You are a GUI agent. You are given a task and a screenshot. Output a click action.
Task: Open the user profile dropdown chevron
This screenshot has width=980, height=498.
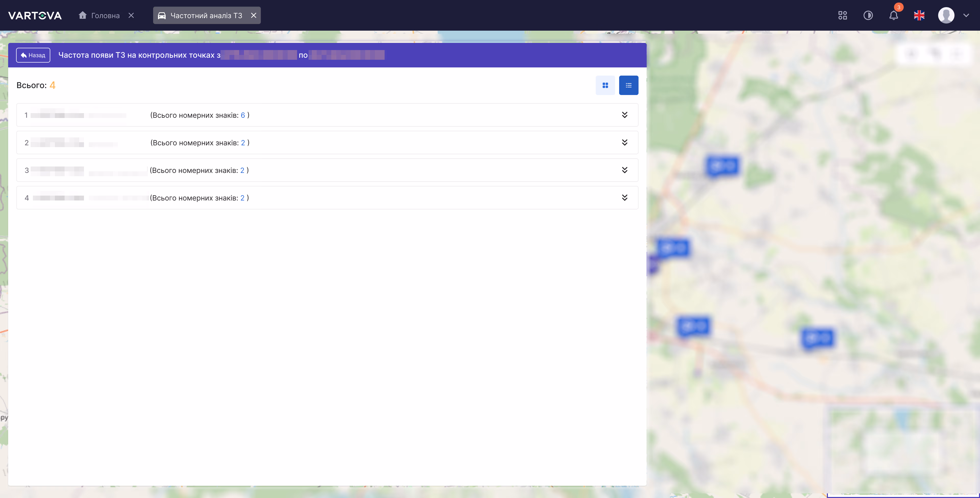[x=966, y=15]
